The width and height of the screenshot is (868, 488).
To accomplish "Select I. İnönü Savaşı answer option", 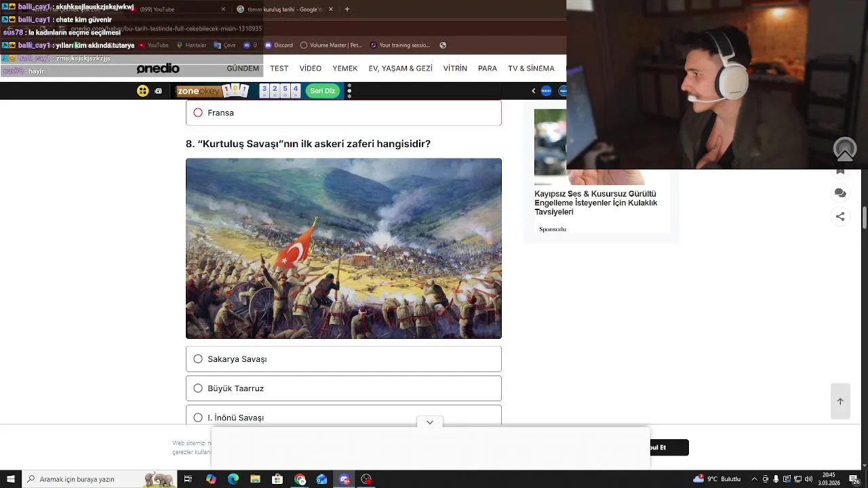I will coord(343,415).
